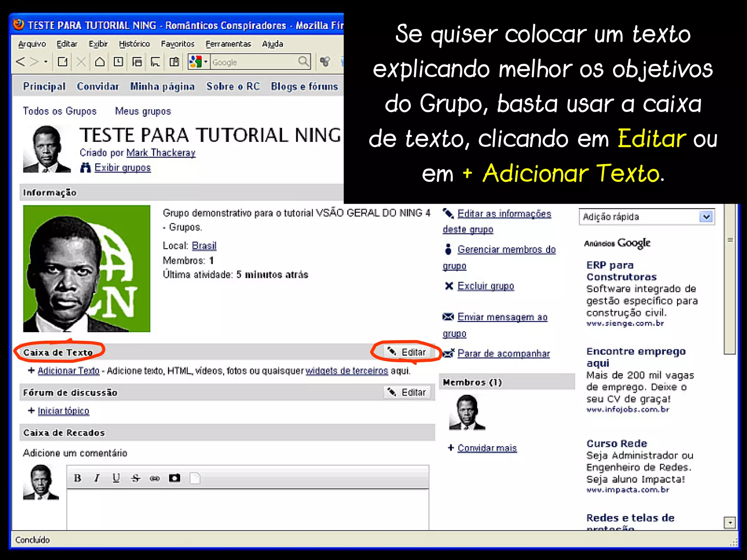Image resolution: width=747 pixels, height=560 pixels.
Task: Click member thumbnail under Membros (1)
Action: [x=467, y=412]
